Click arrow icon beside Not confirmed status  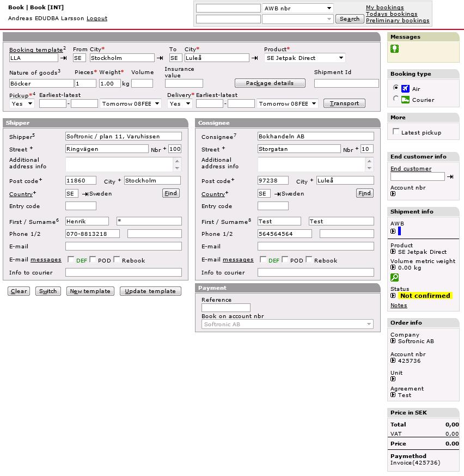coord(393,295)
